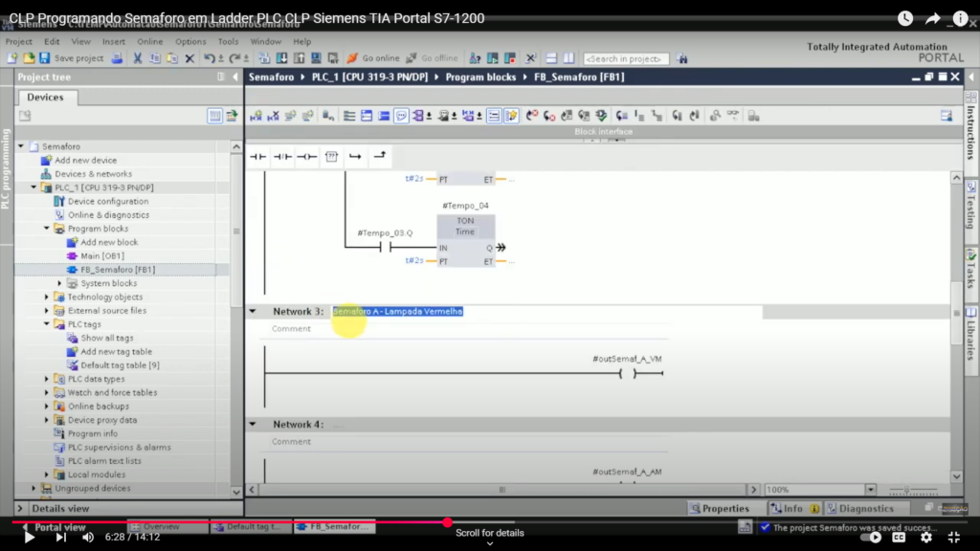The width and height of the screenshot is (980, 551).
Task: Open Default tag table [9]
Action: pos(120,365)
